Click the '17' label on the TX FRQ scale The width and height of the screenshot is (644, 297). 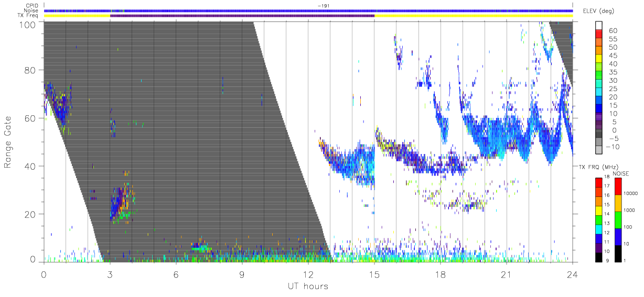607,186
